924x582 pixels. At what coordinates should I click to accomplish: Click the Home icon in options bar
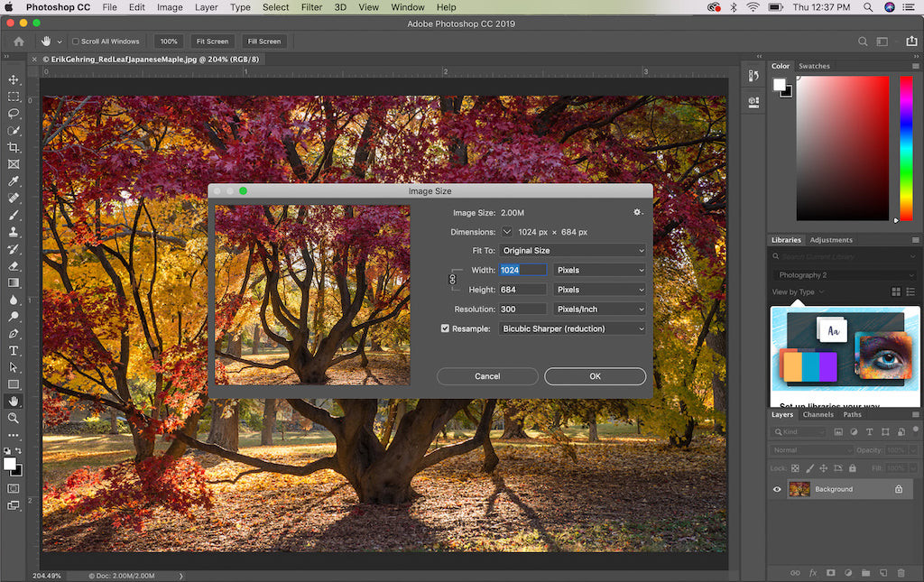click(19, 42)
